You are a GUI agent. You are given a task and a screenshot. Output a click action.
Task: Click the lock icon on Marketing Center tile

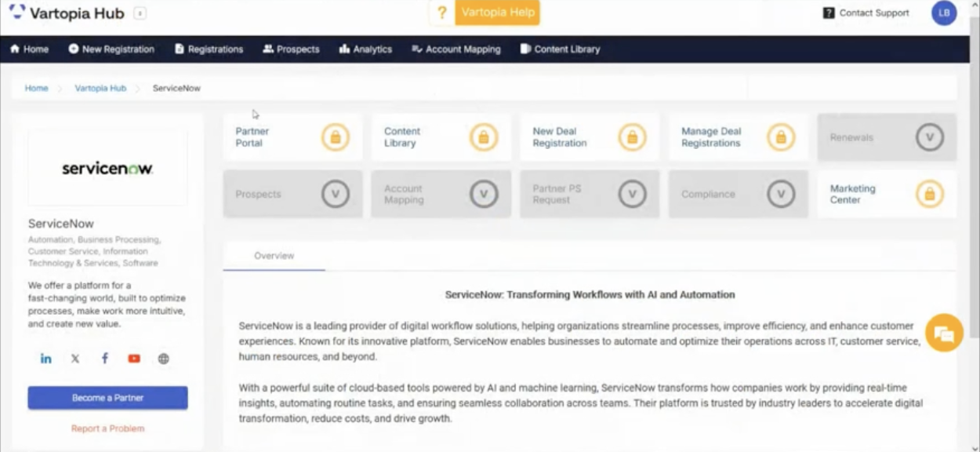tap(930, 194)
